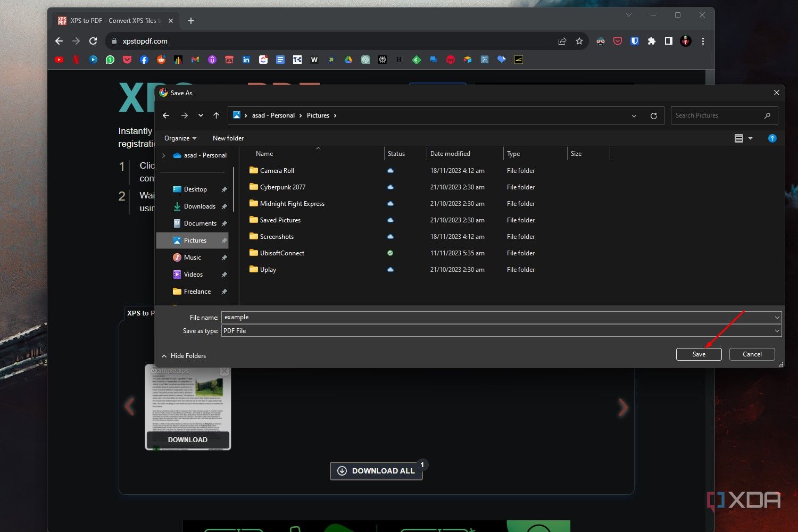Viewport: 798px width, 532px height.
Task: Click the Save button
Action: 699,354
